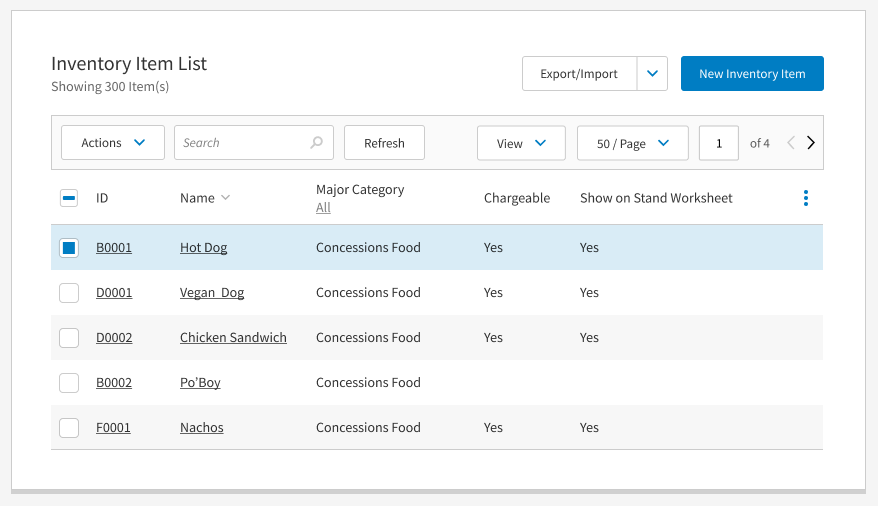878x506 pixels.
Task: Click the Export/Import button
Action: coord(579,74)
